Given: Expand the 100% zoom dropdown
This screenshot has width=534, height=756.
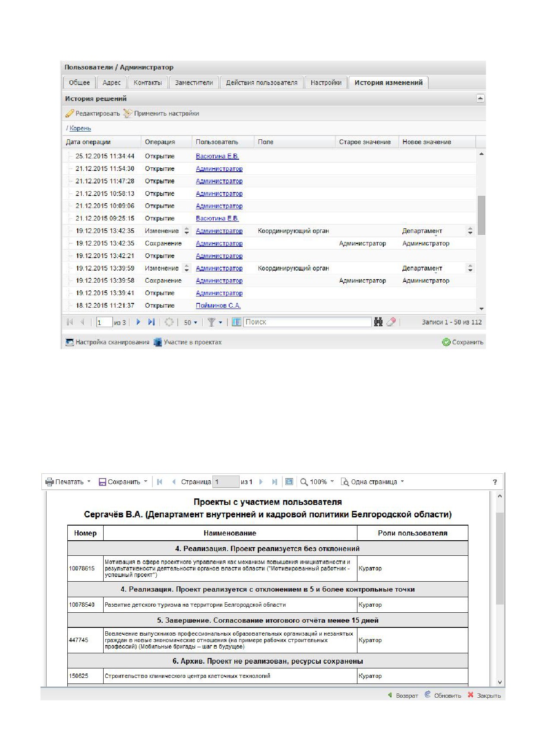Looking at the screenshot, I should coord(317,482).
